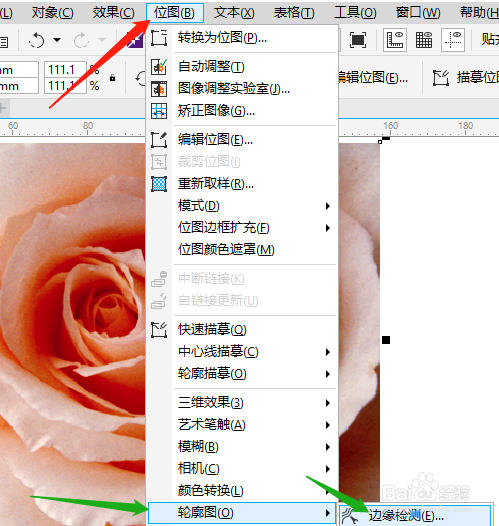Toggle the show grid icon
This screenshot has height=526, width=499.
tap(424, 40)
